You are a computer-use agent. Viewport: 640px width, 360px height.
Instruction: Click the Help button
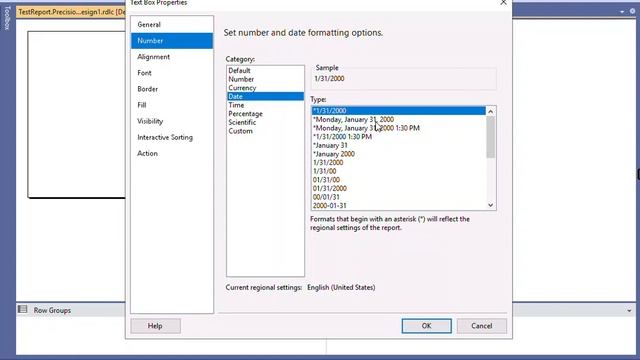(x=155, y=326)
